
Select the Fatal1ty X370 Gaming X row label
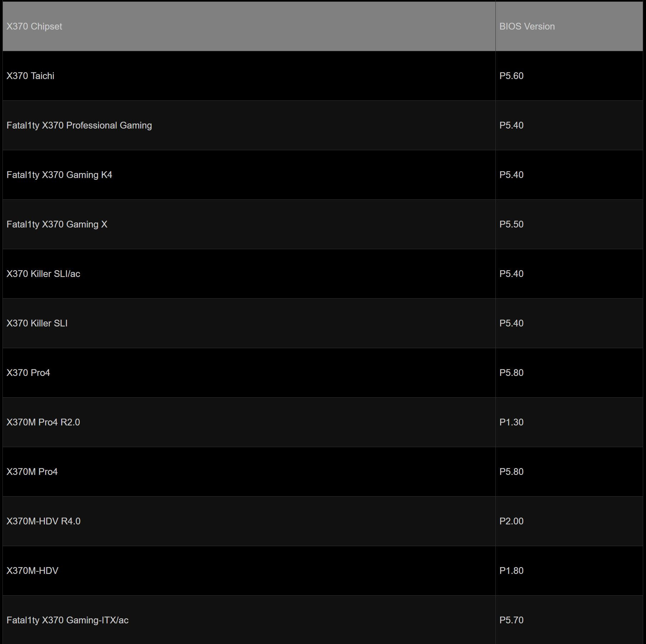(x=57, y=224)
